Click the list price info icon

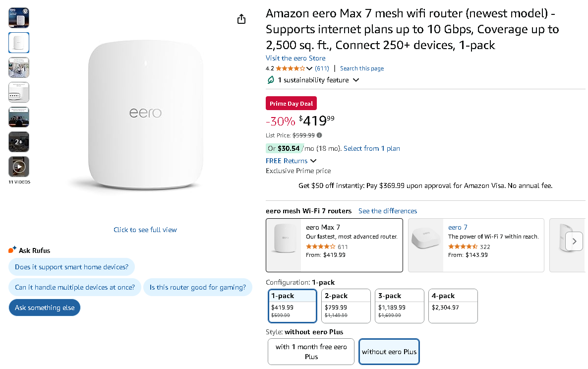pyautogui.click(x=319, y=135)
